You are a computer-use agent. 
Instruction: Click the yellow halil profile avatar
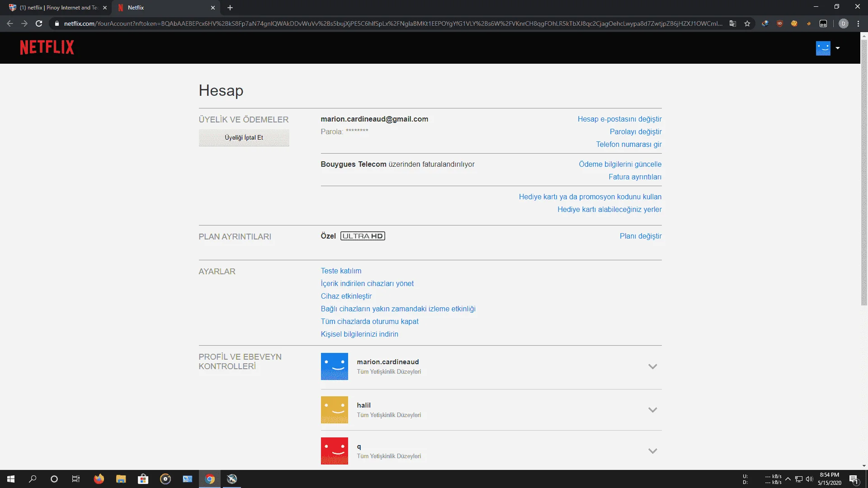click(x=335, y=410)
